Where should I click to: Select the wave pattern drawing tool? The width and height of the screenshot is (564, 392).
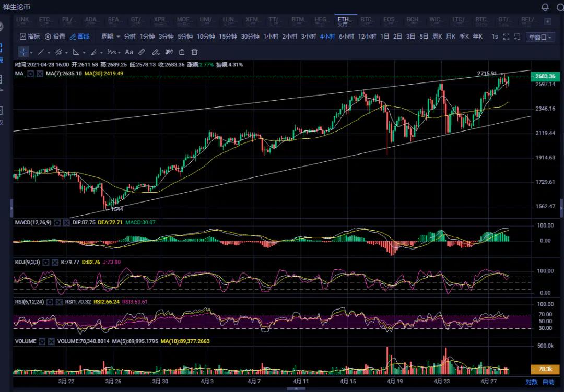[x=112, y=52]
